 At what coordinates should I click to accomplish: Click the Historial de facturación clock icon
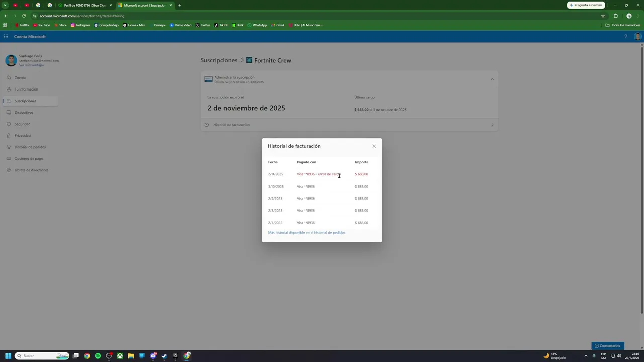click(x=206, y=125)
